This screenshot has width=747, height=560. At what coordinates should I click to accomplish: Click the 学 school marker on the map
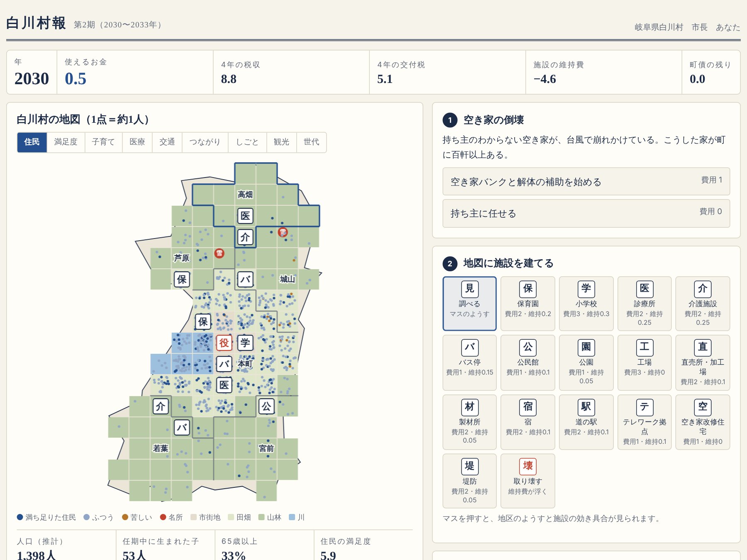pyautogui.click(x=245, y=343)
